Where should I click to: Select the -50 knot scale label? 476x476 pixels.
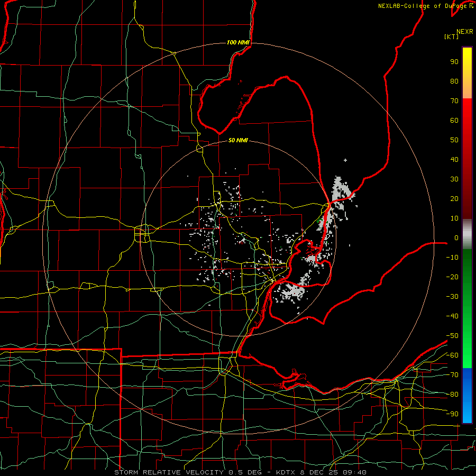(452, 336)
